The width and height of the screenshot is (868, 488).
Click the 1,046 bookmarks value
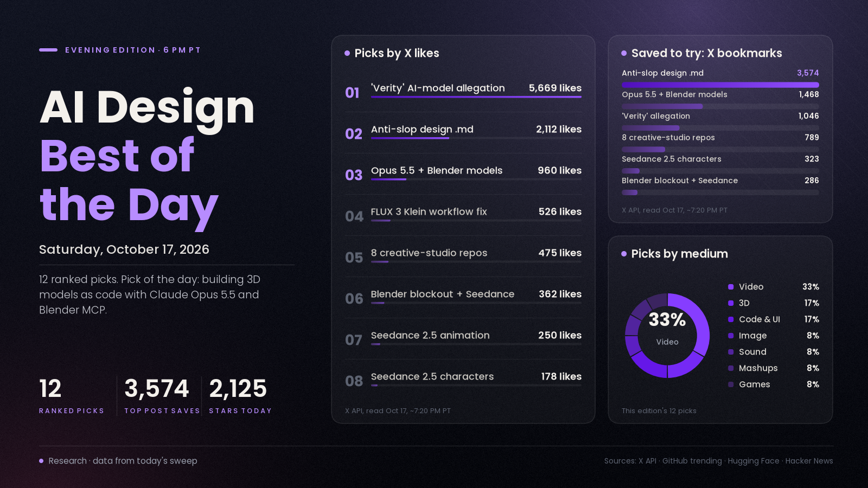coord(808,116)
